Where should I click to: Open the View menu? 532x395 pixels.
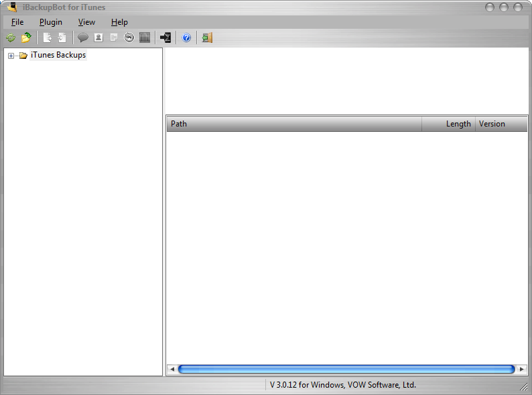[86, 22]
